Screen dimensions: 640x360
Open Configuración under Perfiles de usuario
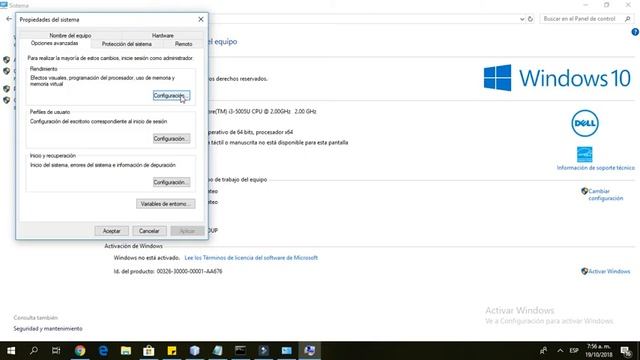tap(171, 139)
